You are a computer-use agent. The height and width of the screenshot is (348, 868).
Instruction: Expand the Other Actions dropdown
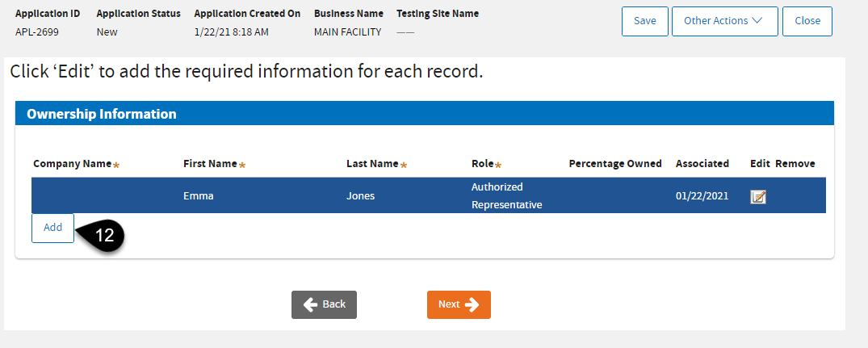click(724, 21)
